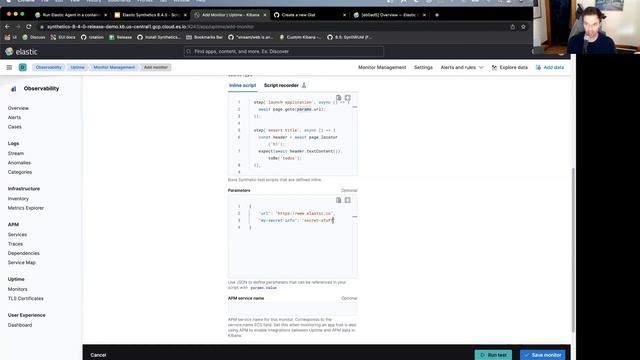Open EUI docs bookmark

(x=63, y=37)
